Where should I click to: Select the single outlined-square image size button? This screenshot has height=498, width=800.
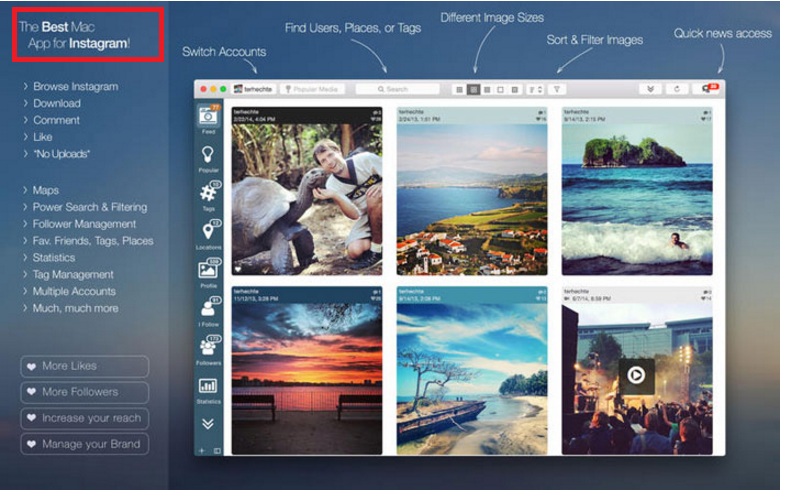point(501,90)
